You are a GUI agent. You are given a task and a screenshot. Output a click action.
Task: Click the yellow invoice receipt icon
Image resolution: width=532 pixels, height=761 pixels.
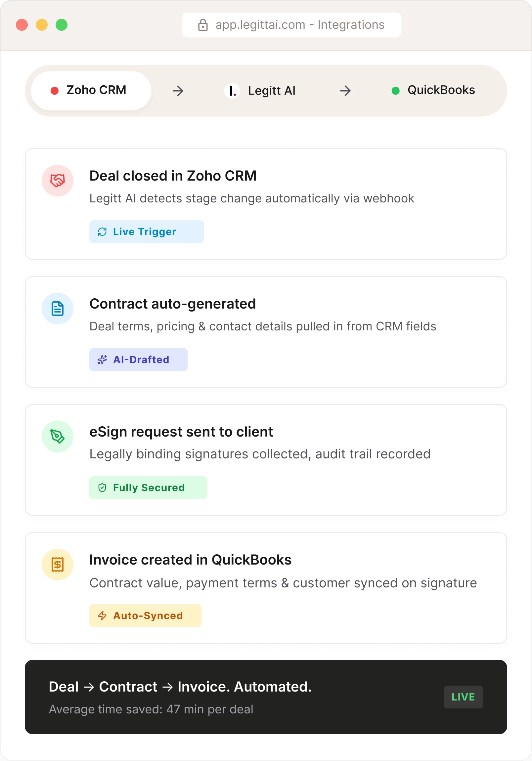point(57,565)
